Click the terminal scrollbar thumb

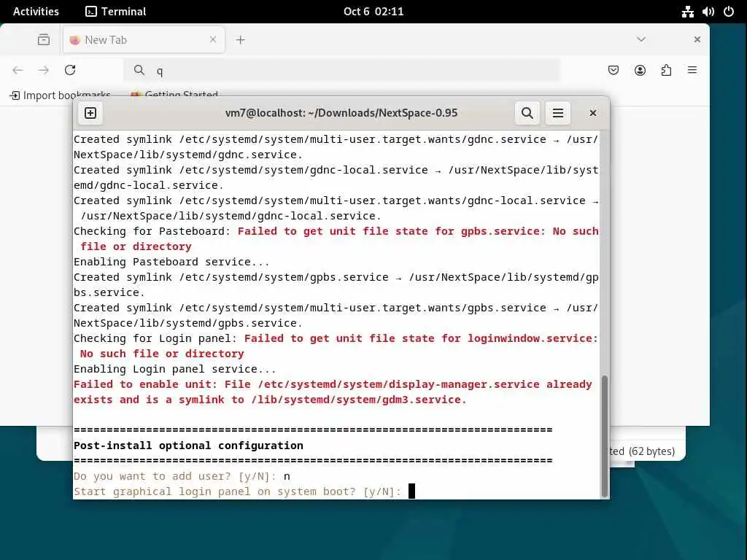coord(605,436)
